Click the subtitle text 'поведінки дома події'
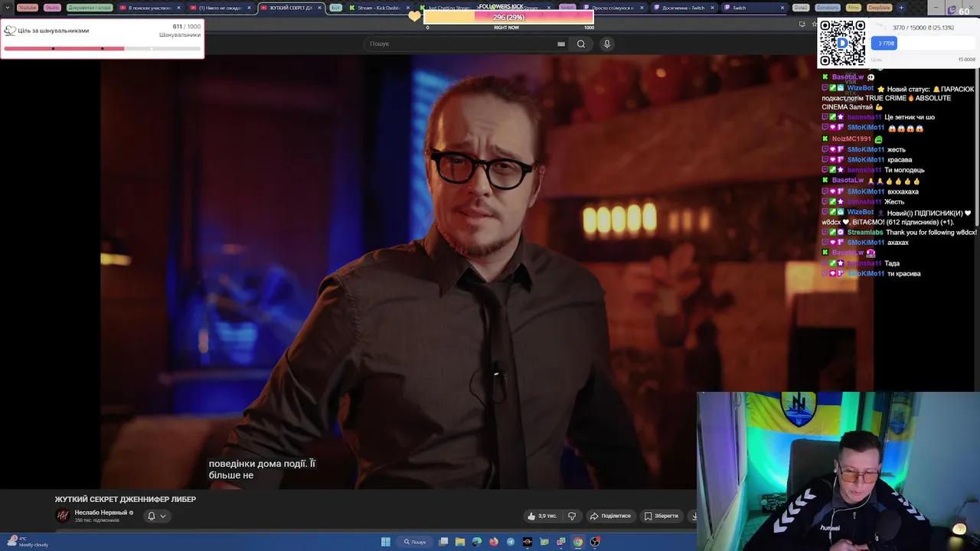This screenshot has width=980, height=551. tap(257, 464)
